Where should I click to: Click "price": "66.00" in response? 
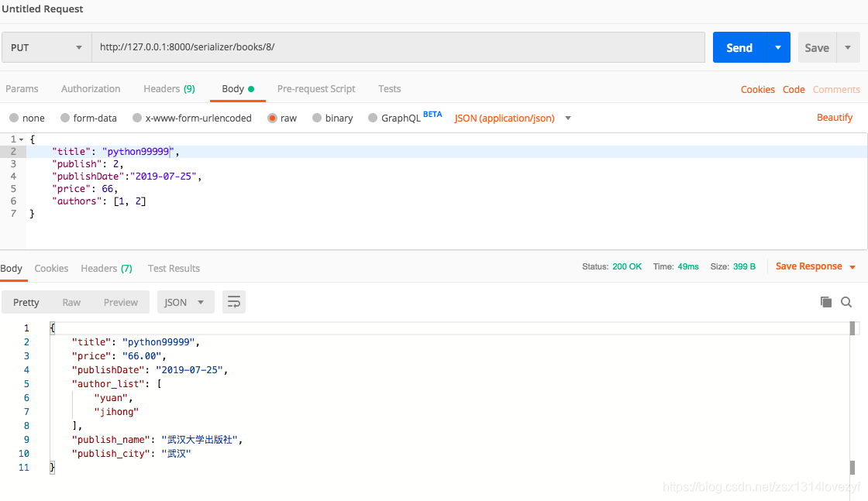click(119, 356)
